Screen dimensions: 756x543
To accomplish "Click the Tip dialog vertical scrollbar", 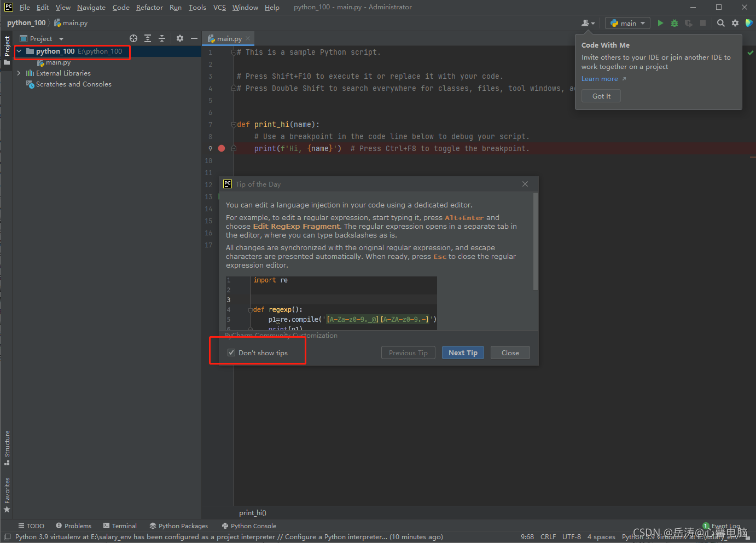I will pyautogui.click(x=536, y=241).
